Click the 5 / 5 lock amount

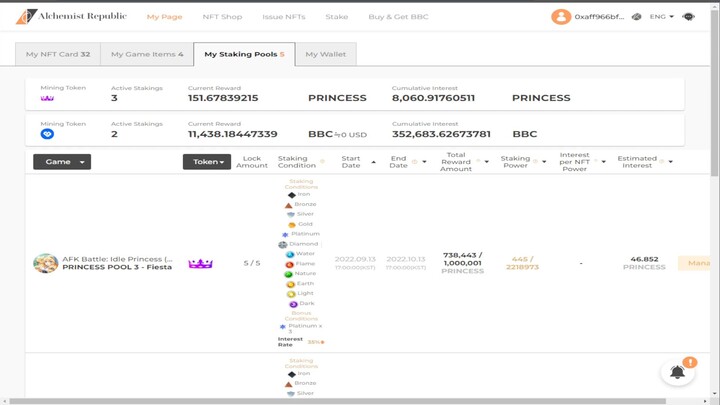click(x=252, y=263)
